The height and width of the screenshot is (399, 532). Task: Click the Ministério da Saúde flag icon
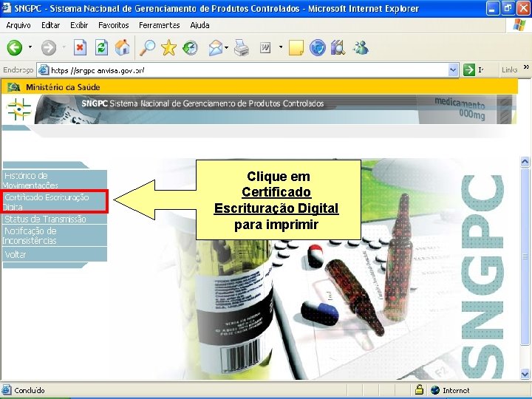point(14,87)
